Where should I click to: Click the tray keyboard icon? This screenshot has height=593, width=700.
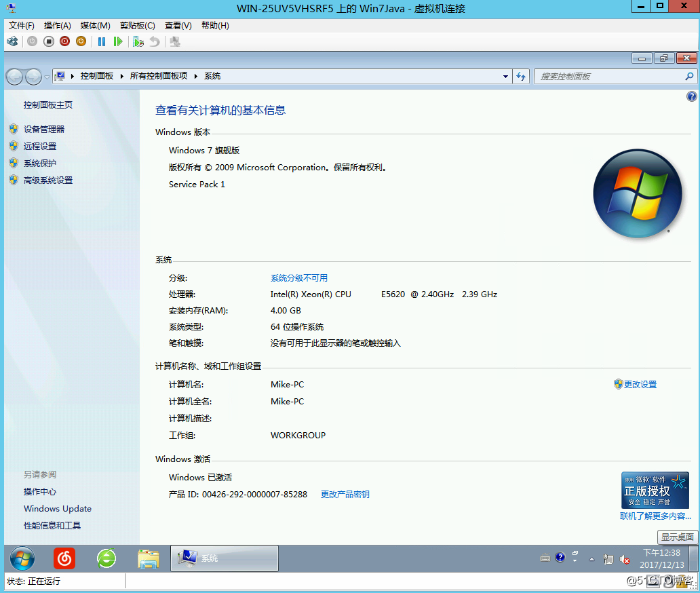pos(545,558)
